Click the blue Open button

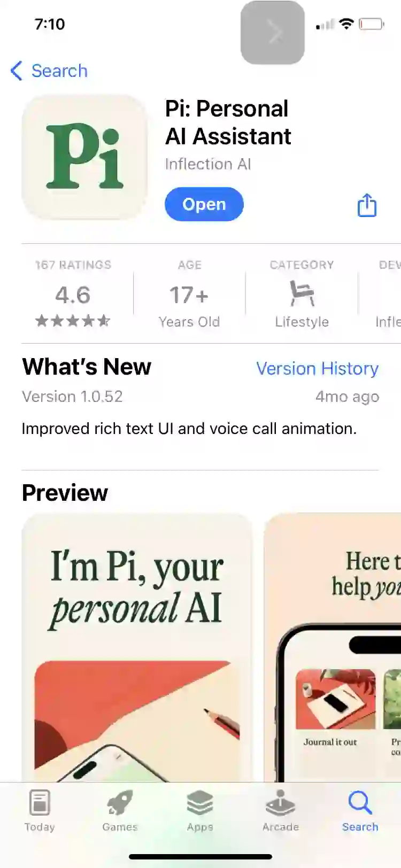[x=204, y=204]
